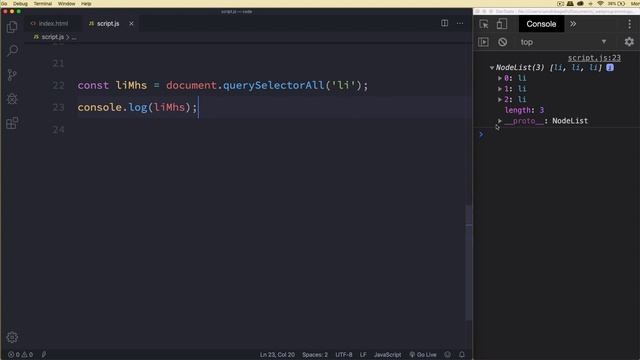Viewport: 640px width, 360px height.
Task: Select JavaScript language mode
Action: click(387, 355)
